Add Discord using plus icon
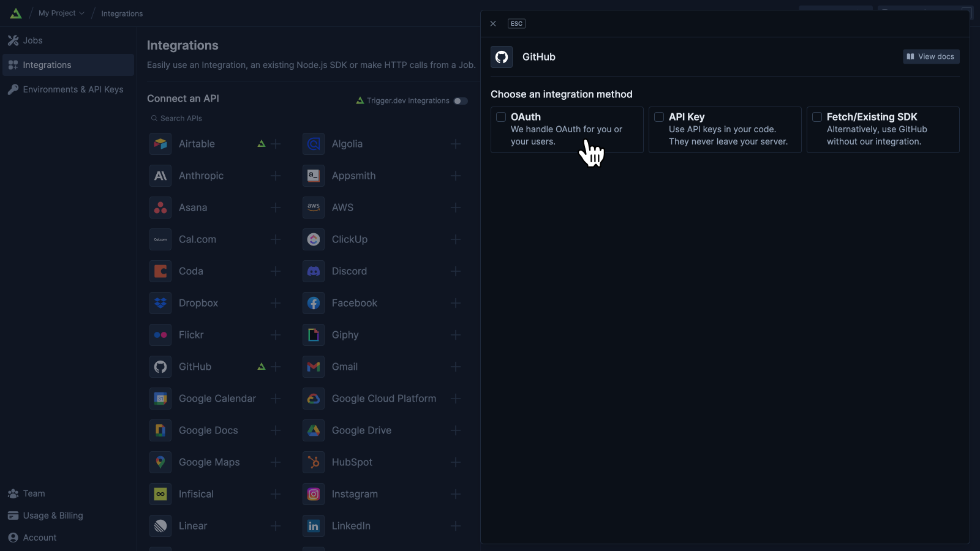Image resolution: width=980 pixels, height=551 pixels. pos(456,271)
